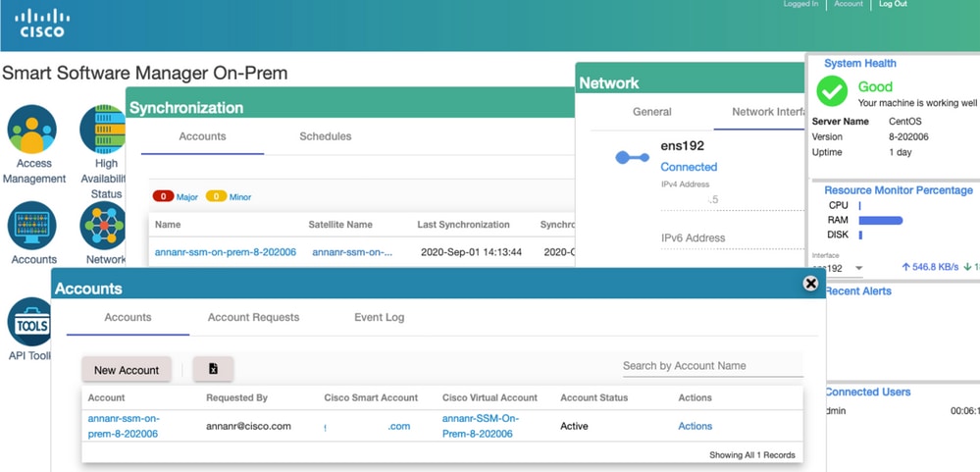This screenshot has width=980, height=472.
Task: Switch to Account Requests tab
Action: click(254, 317)
